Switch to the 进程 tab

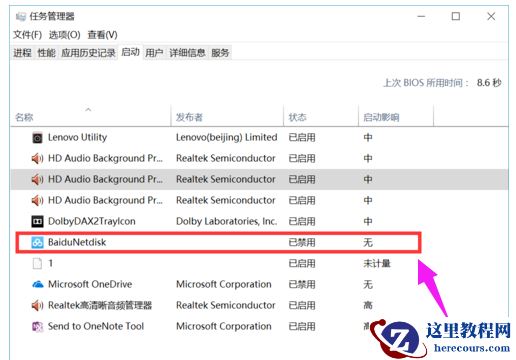point(22,53)
